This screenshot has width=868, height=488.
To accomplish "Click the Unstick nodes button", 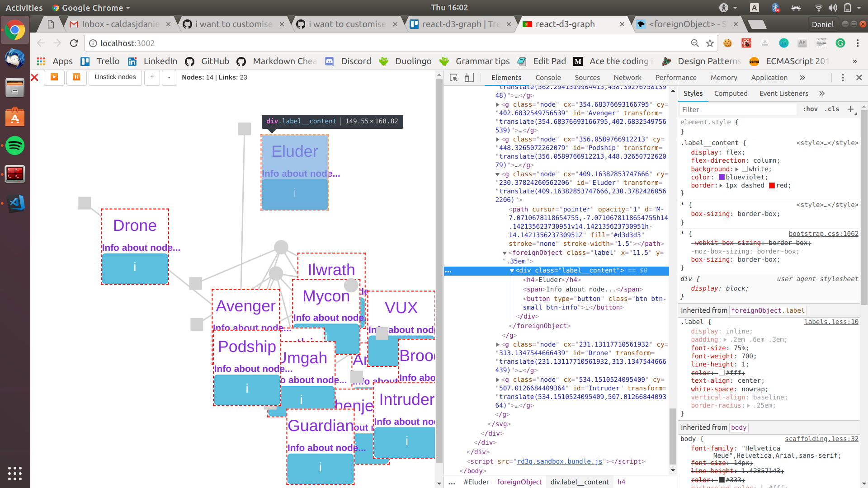I will pyautogui.click(x=115, y=77).
